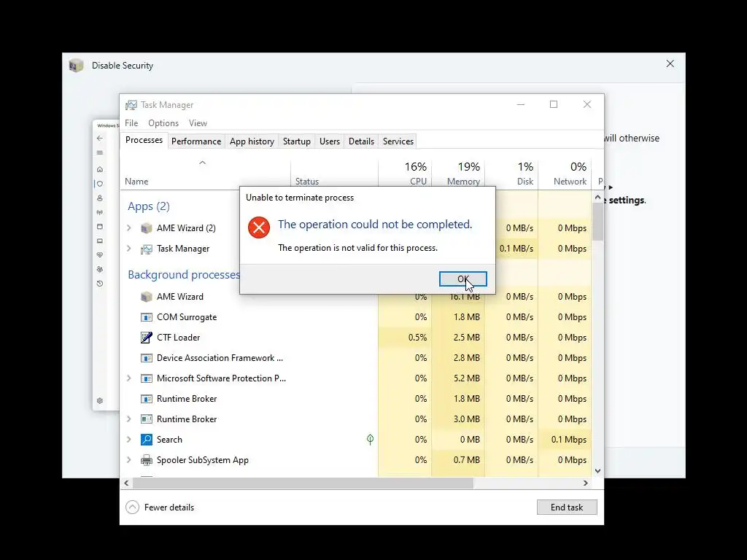Image resolution: width=747 pixels, height=560 pixels.
Task: Open hamburger menu in Windows Security sidebar
Action: [x=99, y=153]
